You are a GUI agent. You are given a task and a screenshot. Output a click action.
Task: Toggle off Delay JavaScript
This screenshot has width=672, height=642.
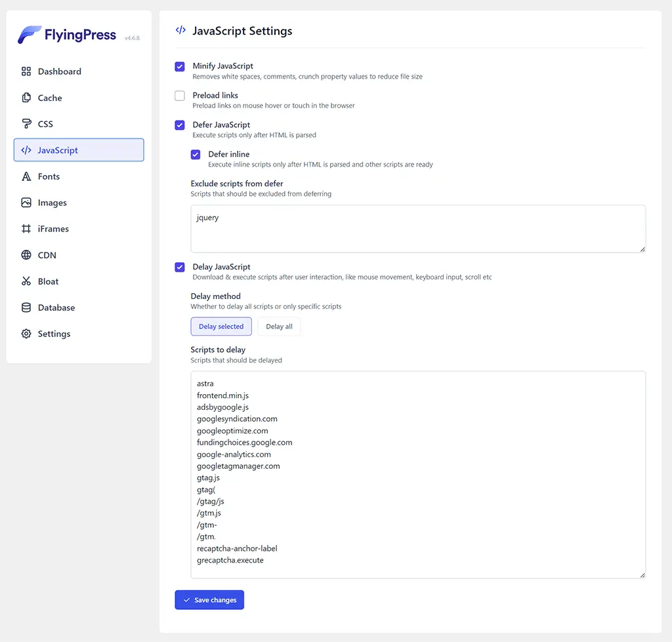[179, 267]
